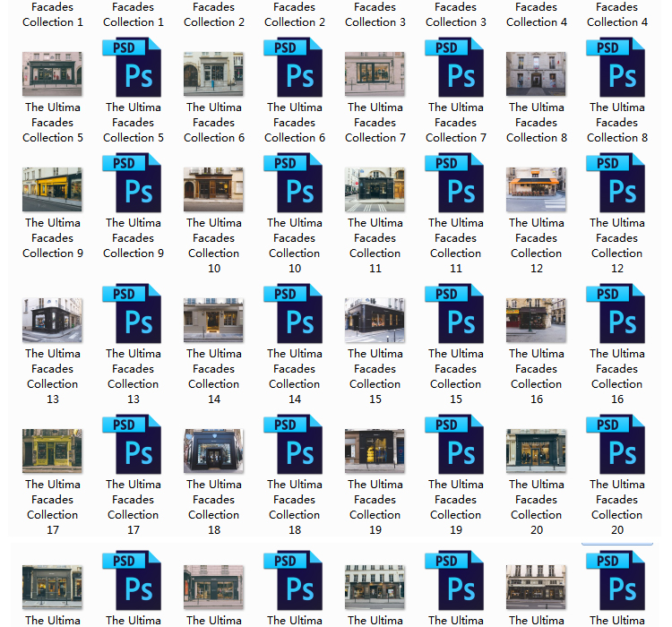This screenshot has width=672, height=627.
Task: Select the Collection 19 image thumbnail
Action: click(375, 451)
